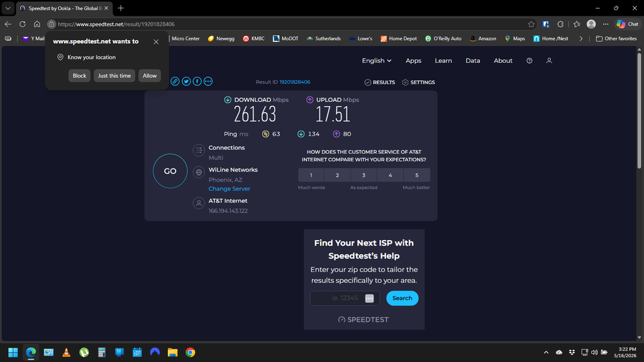Open the clock showing 3:22 PM
Viewport: 644px width, 362px height.
click(626, 352)
